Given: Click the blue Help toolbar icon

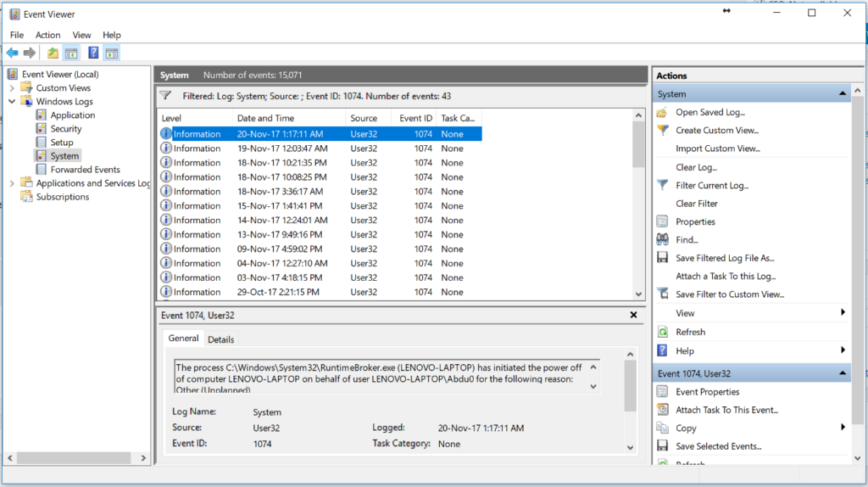Looking at the screenshot, I should (x=93, y=53).
